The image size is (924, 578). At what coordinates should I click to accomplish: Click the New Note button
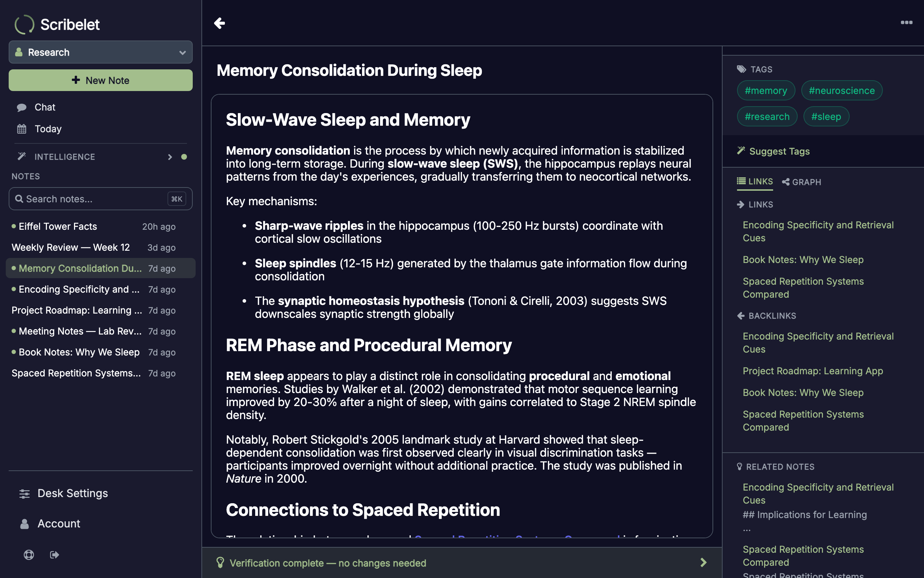tap(101, 80)
